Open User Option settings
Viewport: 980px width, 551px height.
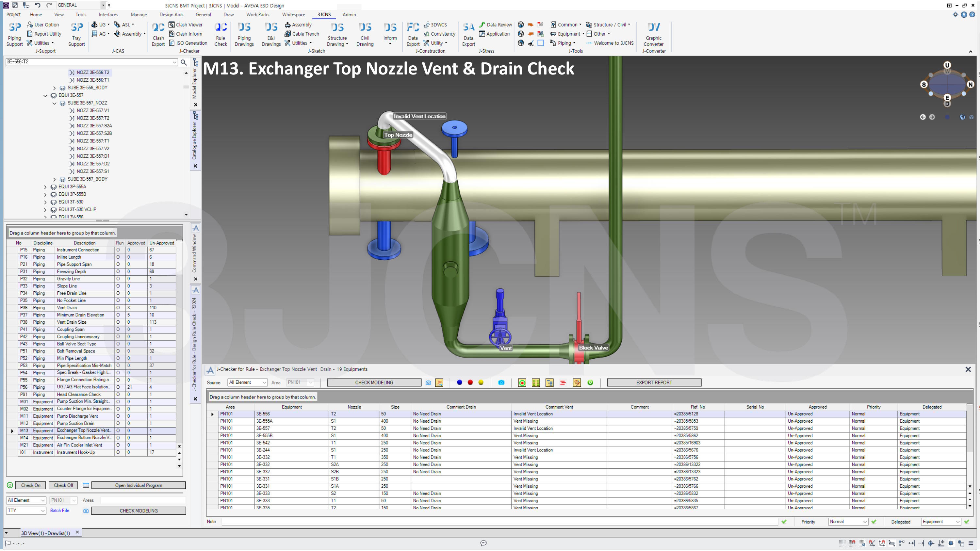click(43, 25)
